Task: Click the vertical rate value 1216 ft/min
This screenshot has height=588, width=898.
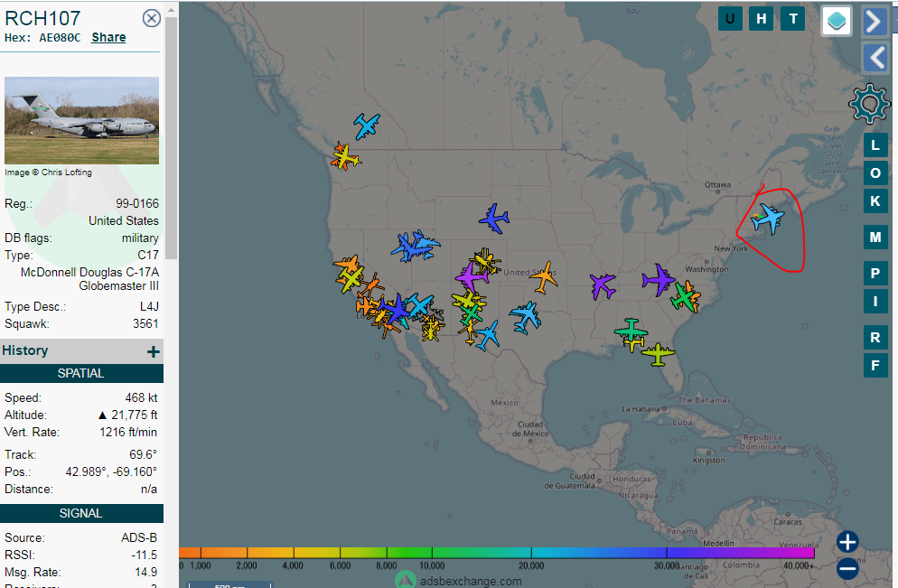Action: click(x=128, y=433)
